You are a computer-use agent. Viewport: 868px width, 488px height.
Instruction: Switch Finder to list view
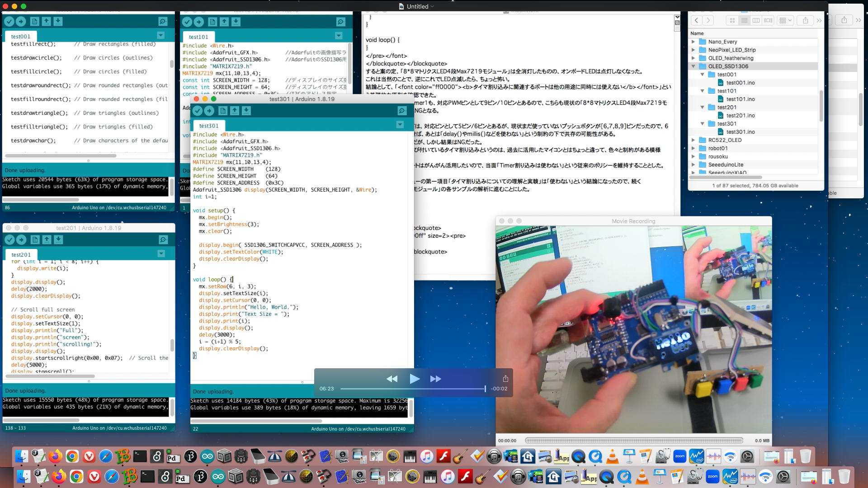click(x=744, y=20)
